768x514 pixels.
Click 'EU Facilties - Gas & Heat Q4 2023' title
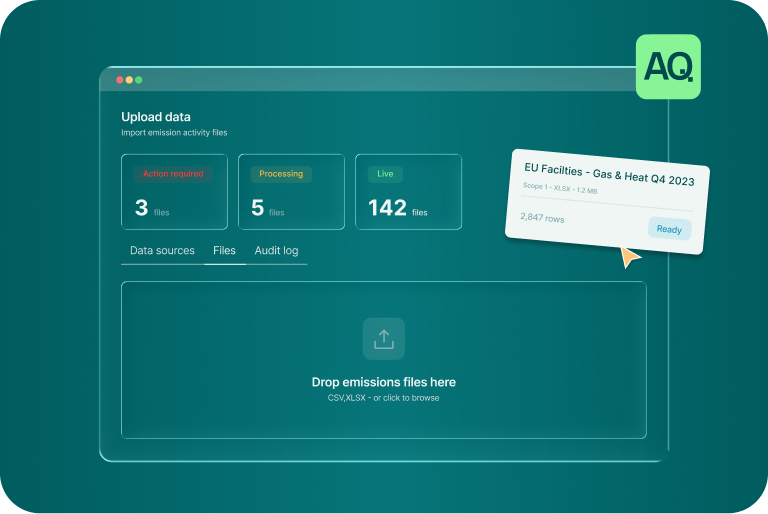pyautogui.click(x=609, y=174)
